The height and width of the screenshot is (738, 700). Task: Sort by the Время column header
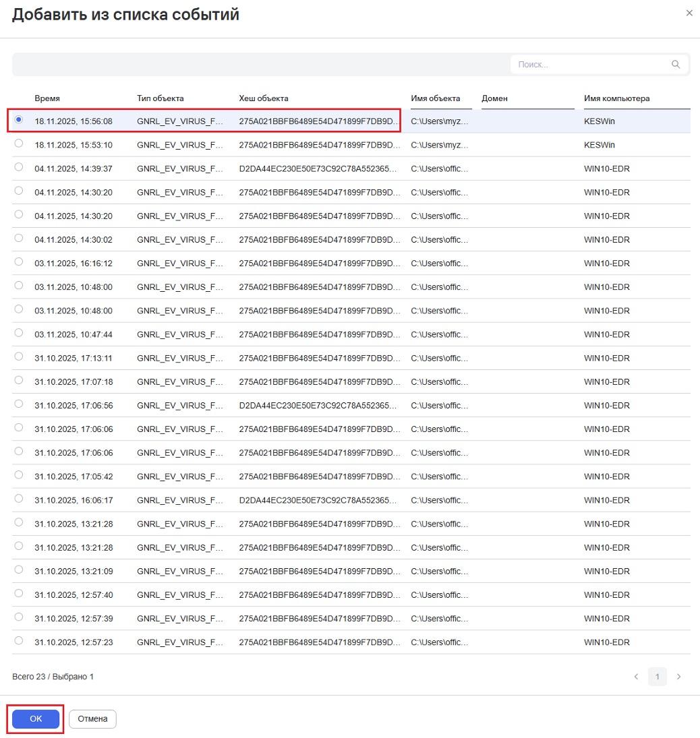click(x=47, y=98)
